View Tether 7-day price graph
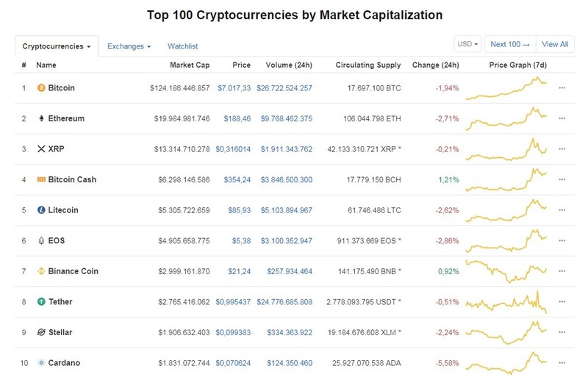588x377 pixels. 506,301
